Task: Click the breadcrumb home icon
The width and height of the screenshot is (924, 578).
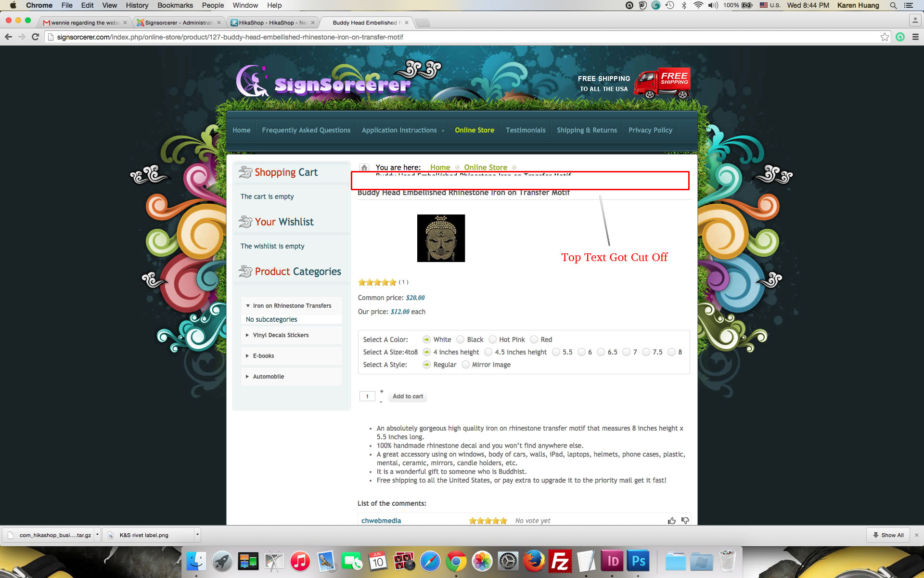Action: point(364,168)
